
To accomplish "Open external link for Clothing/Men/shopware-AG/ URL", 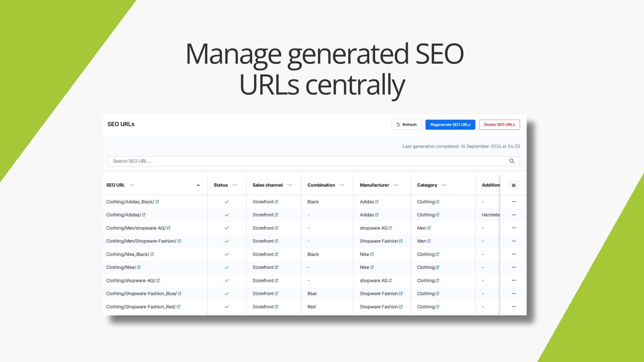I will 168,228.
